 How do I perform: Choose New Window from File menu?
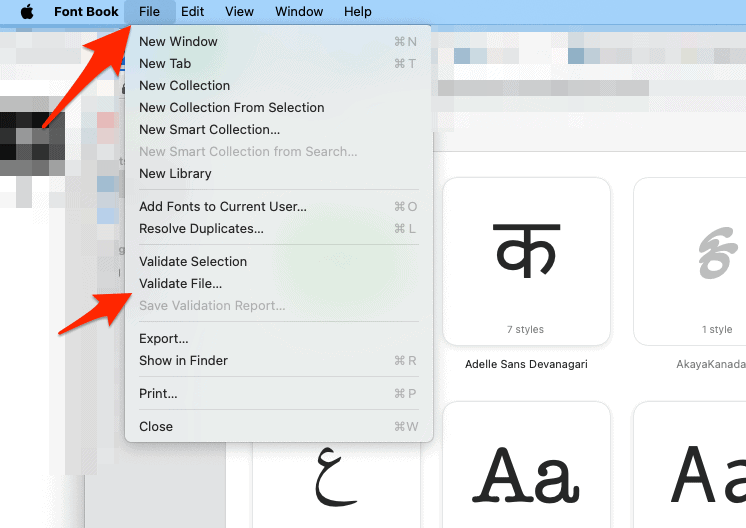[178, 42]
